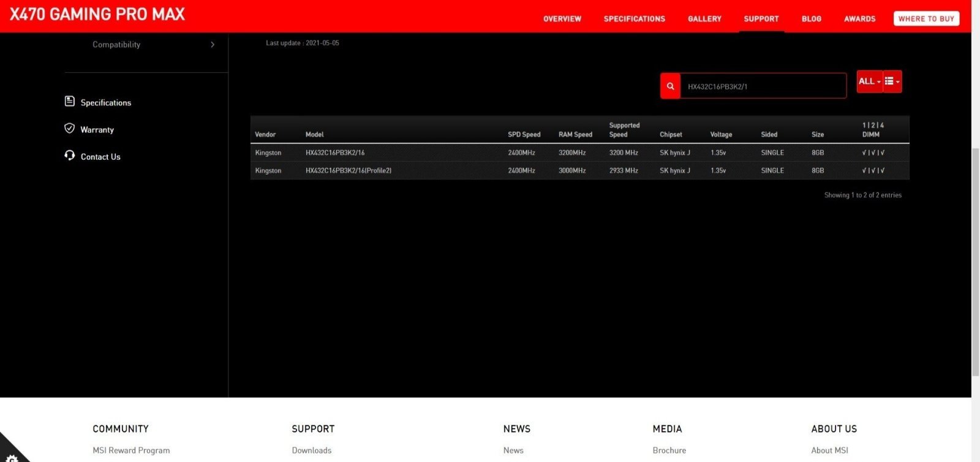
Task: Click the Contact Us headset icon
Action: [70, 156]
